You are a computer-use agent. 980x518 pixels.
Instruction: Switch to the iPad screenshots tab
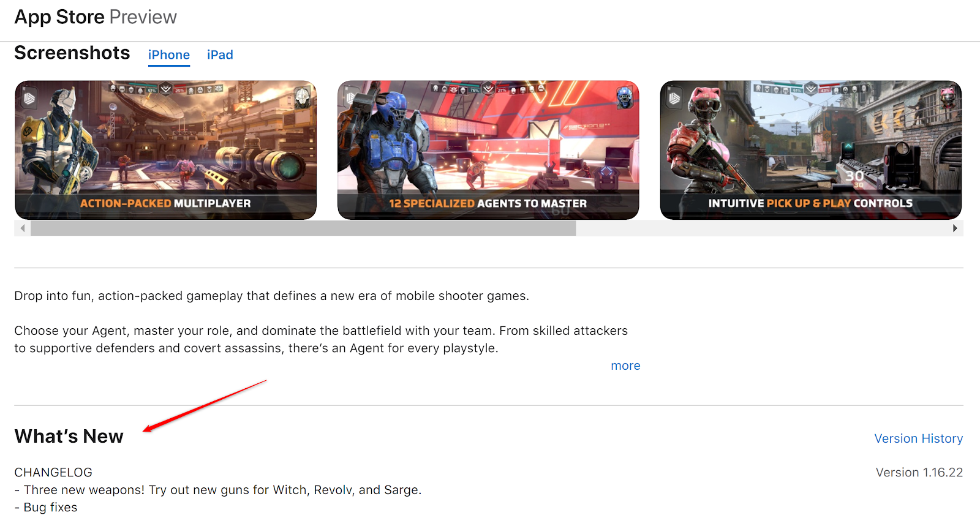pyautogui.click(x=220, y=55)
